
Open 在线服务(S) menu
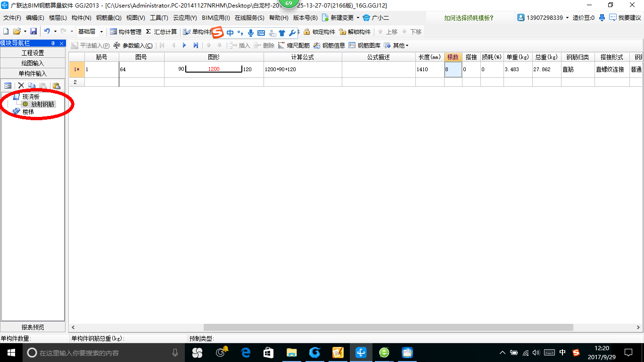click(x=249, y=18)
